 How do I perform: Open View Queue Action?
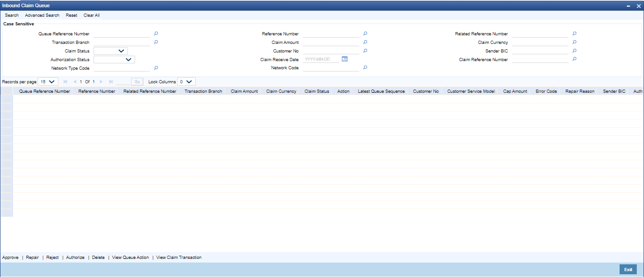[x=130, y=258]
